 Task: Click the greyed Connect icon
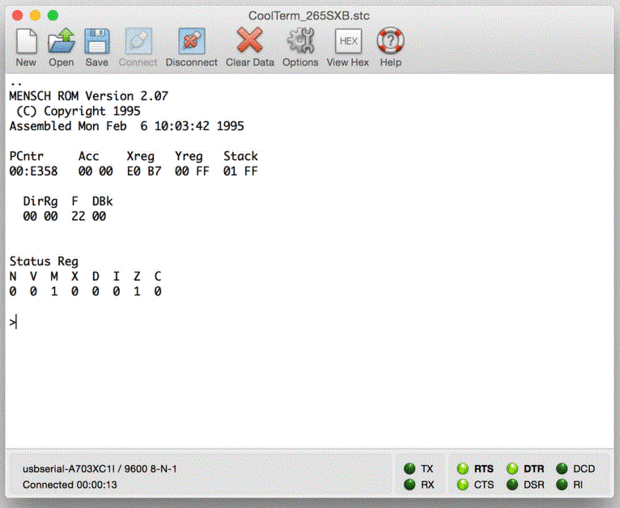138,41
